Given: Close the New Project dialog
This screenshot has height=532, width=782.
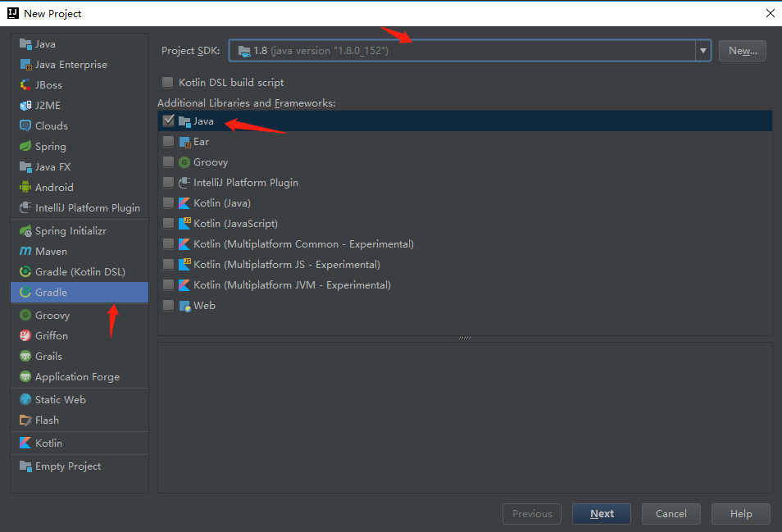Looking at the screenshot, I should [x=770, y=13].
